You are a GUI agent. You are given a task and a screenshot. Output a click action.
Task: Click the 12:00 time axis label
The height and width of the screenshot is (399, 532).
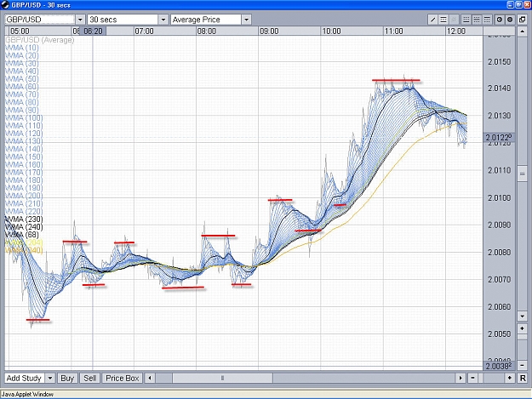click(456, 31)
